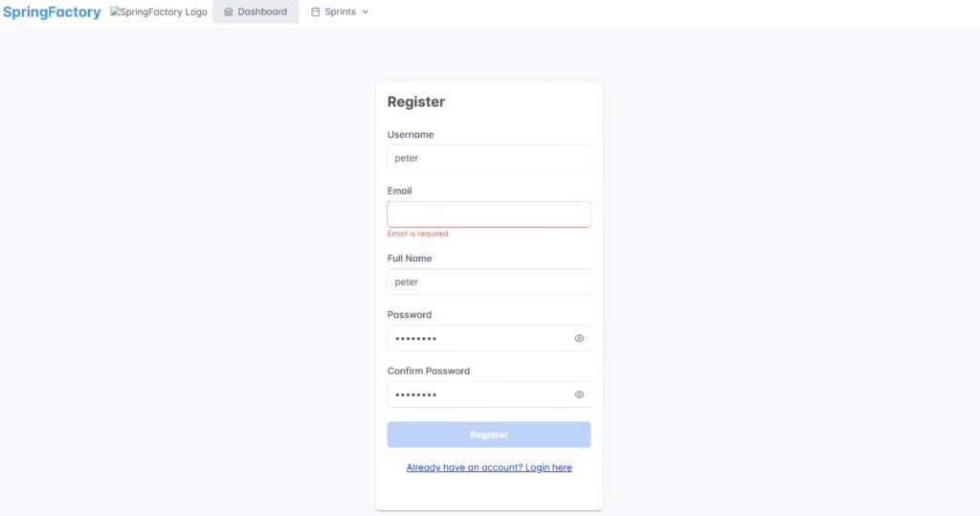Go to the SpringFactory brand name link

[52, 11]
